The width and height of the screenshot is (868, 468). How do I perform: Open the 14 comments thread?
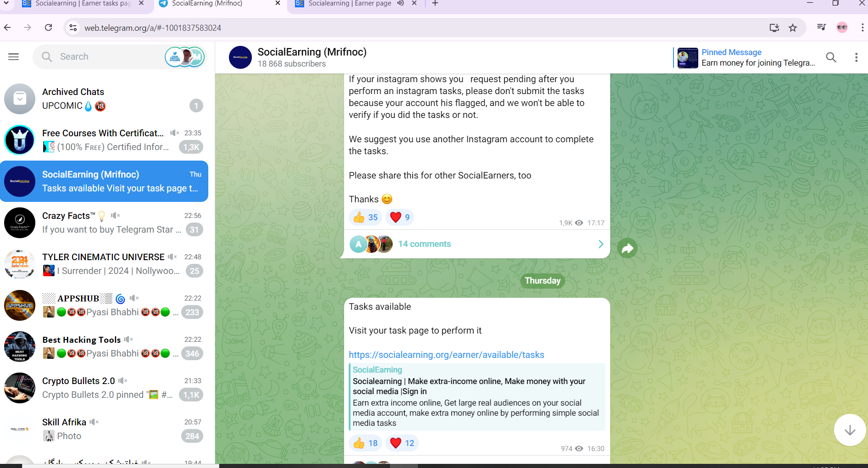coord(477,244)
